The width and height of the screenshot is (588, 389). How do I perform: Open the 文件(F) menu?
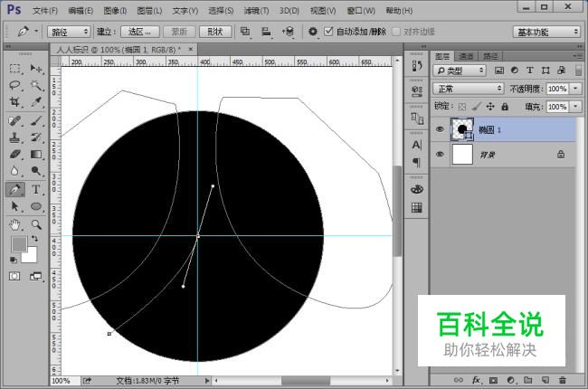point(45,11)
